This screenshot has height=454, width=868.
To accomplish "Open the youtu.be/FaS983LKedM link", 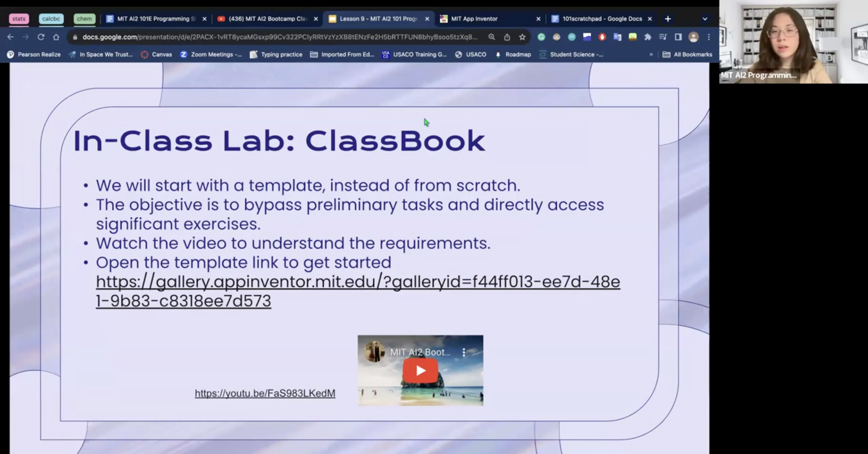I will (x=264, y=393).
